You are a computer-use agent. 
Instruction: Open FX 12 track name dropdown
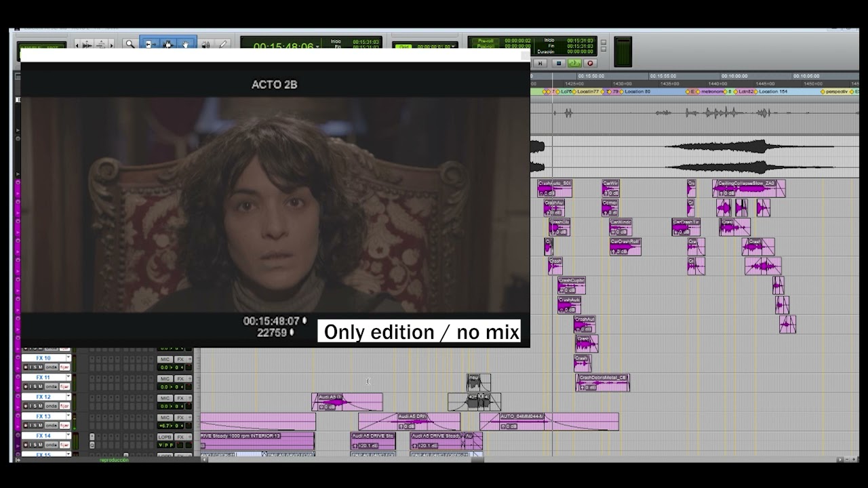tap(68, 396)
